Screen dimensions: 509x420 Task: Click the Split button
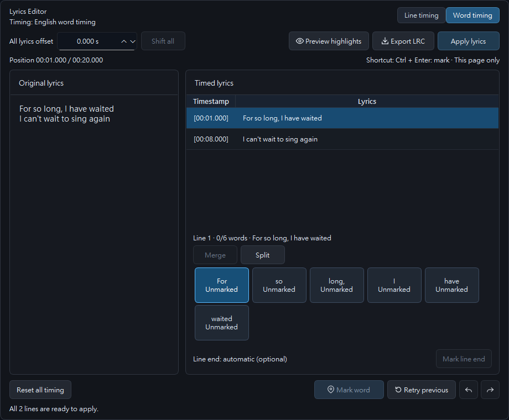pos(263,255)
